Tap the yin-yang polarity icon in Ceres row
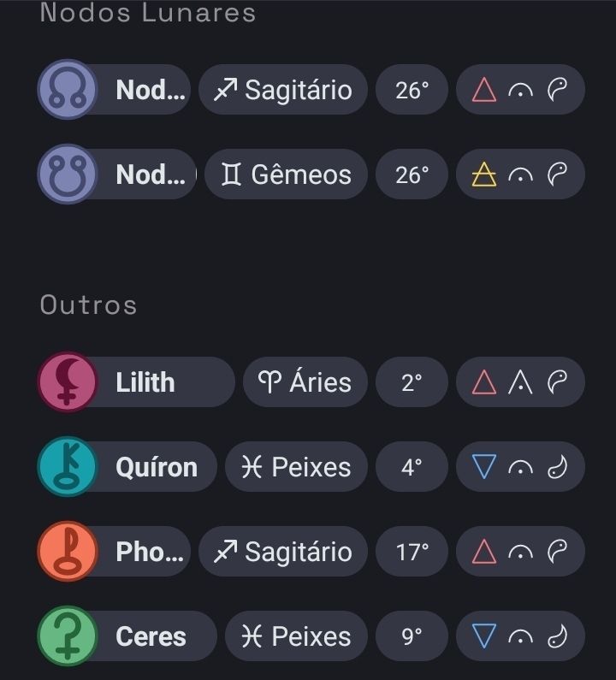This screenshot has height=680, width=616. (x=558, y=636)
